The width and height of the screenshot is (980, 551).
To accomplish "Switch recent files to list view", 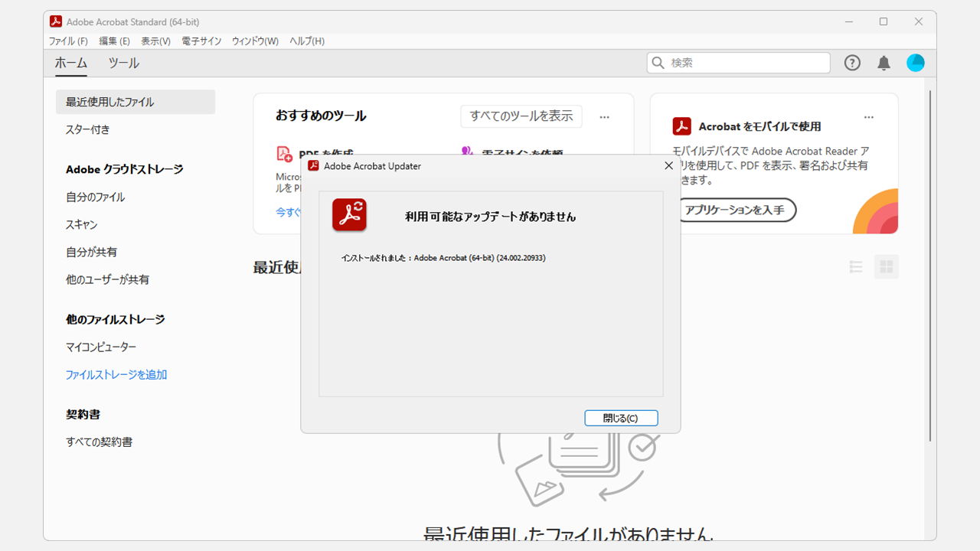I will click(x=856, y=266).
